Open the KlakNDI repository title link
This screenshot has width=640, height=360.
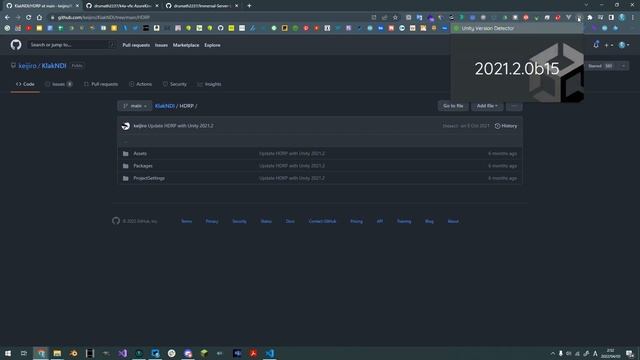[x=54, y=66]
